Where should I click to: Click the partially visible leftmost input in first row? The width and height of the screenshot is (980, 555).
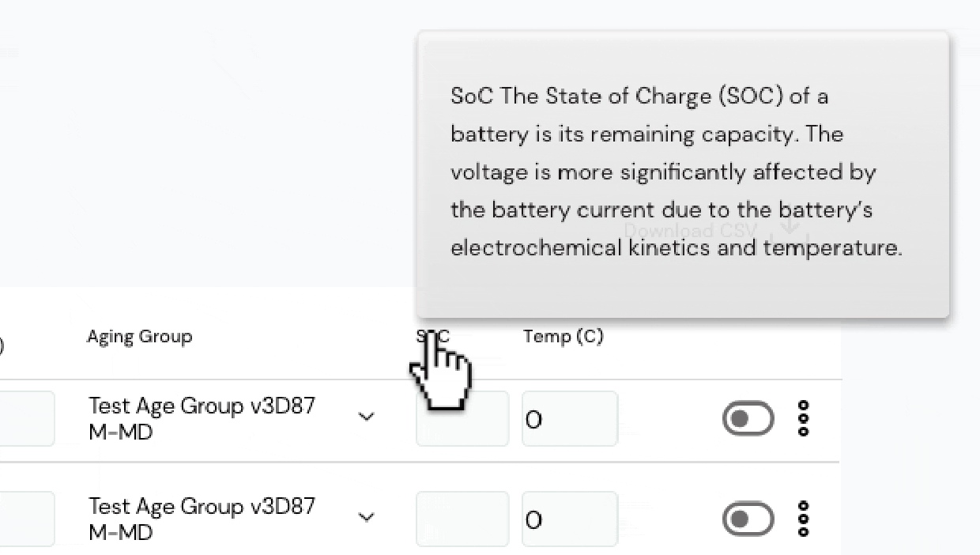click(27, 419)
